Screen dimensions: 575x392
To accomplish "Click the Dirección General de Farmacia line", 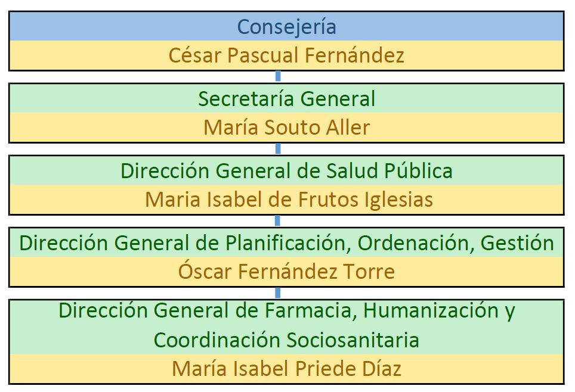I will tap(286, 310).
